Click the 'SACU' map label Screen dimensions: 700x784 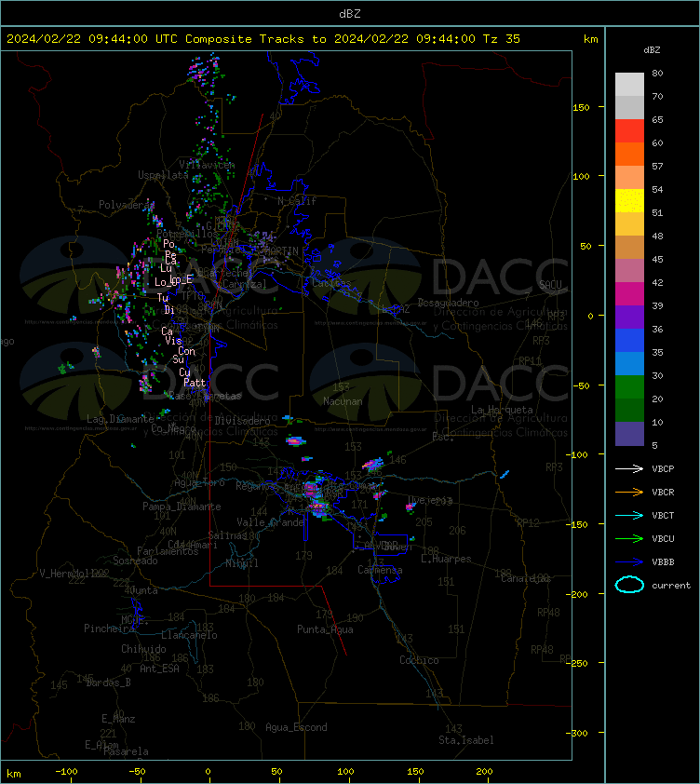(550, 285)
